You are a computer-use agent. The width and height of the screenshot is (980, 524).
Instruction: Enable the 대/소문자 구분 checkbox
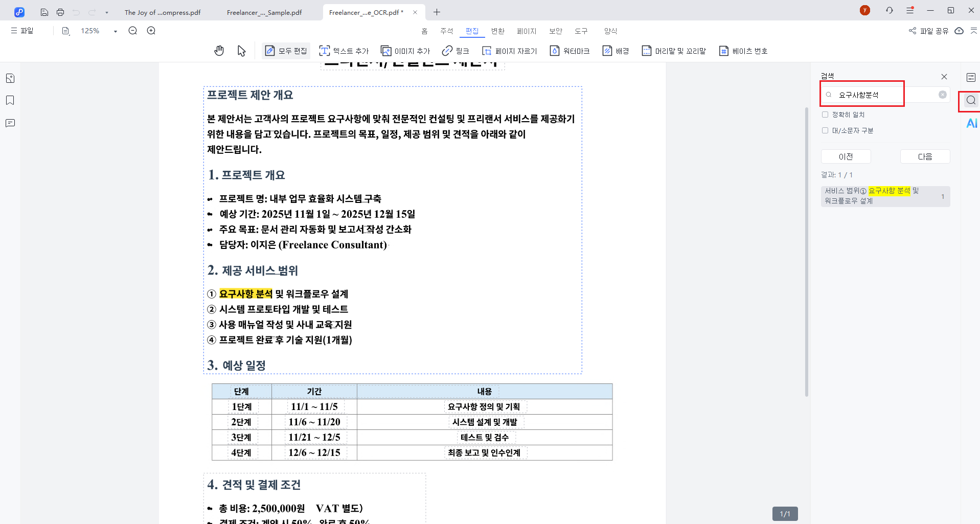tap(825, 130)
